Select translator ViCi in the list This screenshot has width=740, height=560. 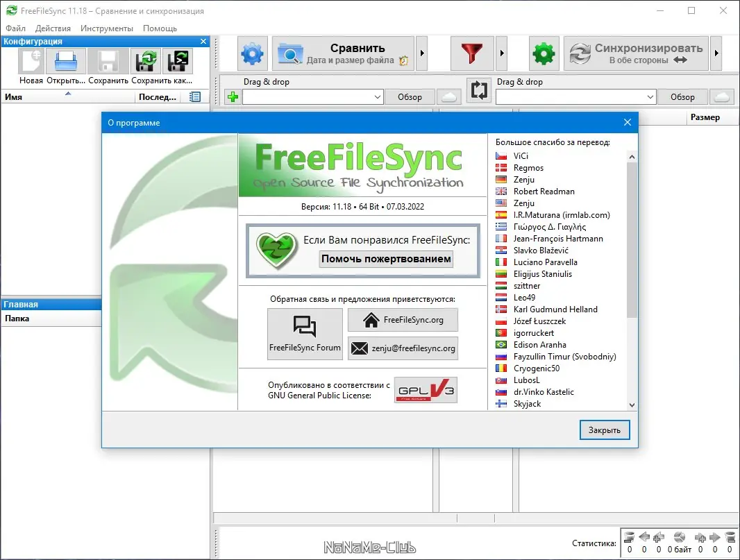pos(521,156)
